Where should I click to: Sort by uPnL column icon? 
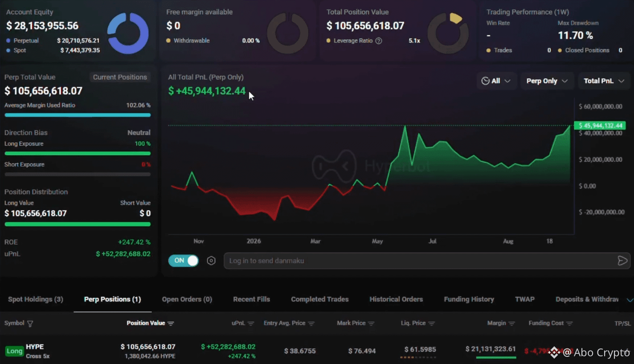[x=251, y=324]
